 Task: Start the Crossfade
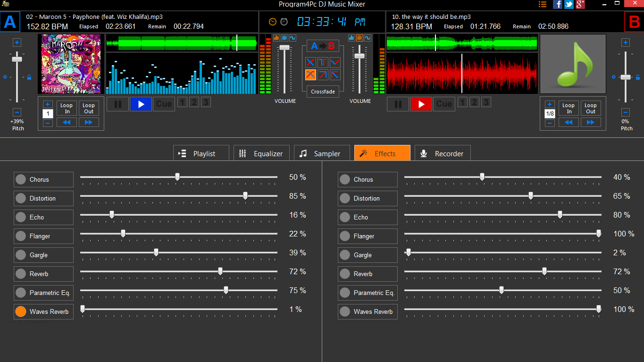pyautogui.click(x=323, y=92)
